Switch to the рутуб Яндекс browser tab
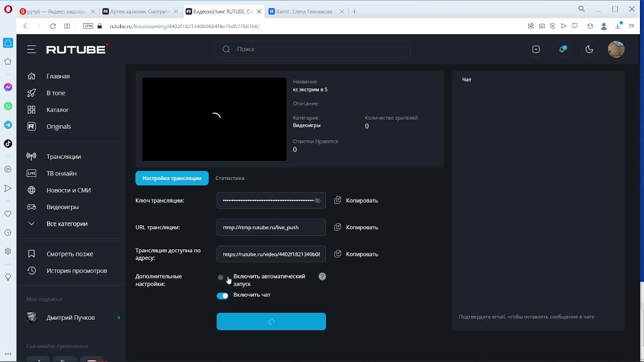This screenshot has height=362, width=644. [x=57, y=12]
